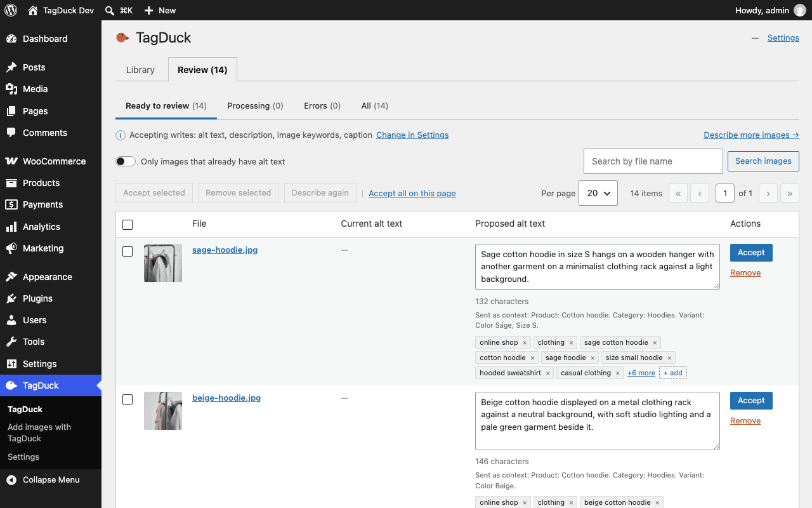The height and width of the screenshot is (508, 812).
Task: Remove the 'sage cotton hoodie' keyword tag
Action: pyautogui.click(x=655, y=343)
